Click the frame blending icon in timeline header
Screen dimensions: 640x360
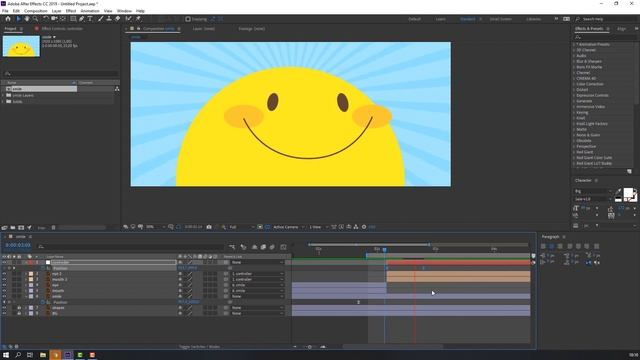[x=263, y=247]
